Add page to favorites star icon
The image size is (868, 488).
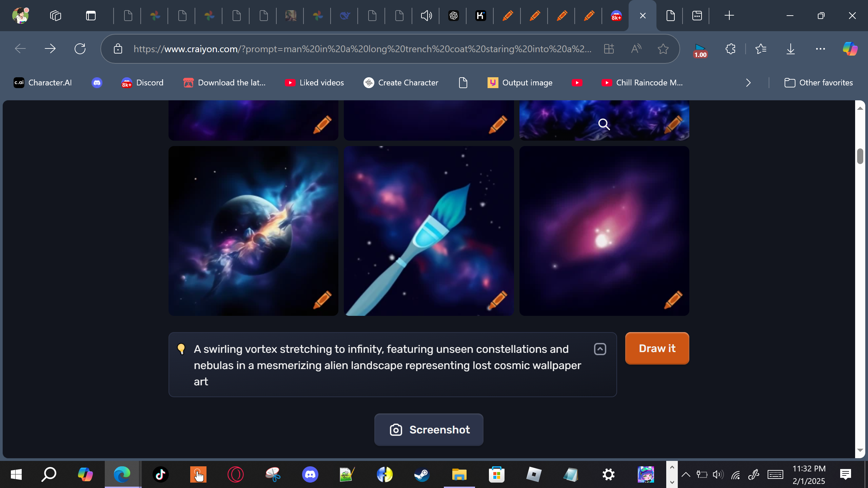coord(663,49)
